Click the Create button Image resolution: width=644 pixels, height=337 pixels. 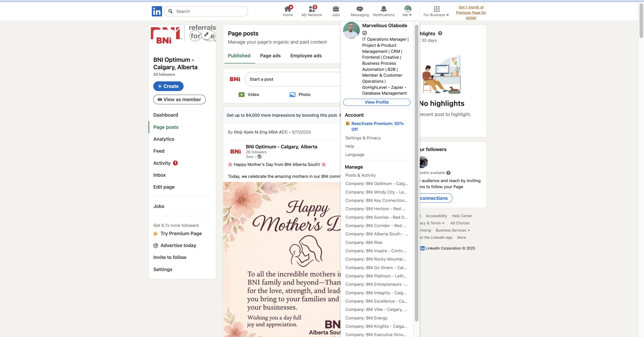tap(168, 86)
